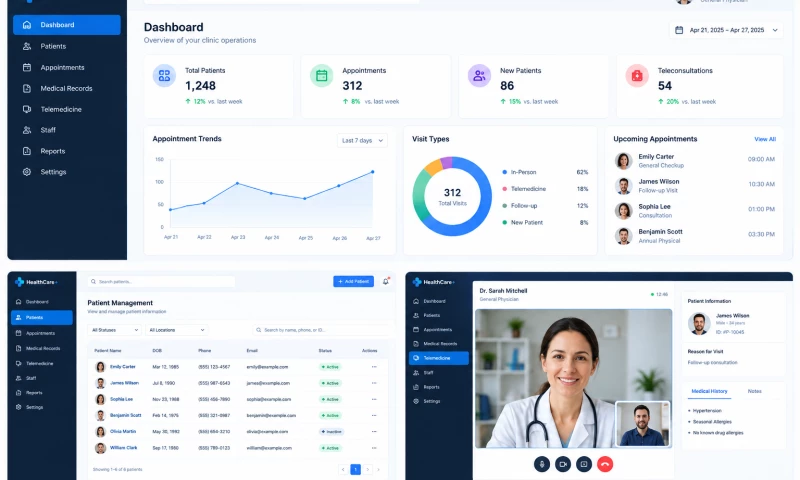Open the All Locations filter dropdown

tap(177, 330)
